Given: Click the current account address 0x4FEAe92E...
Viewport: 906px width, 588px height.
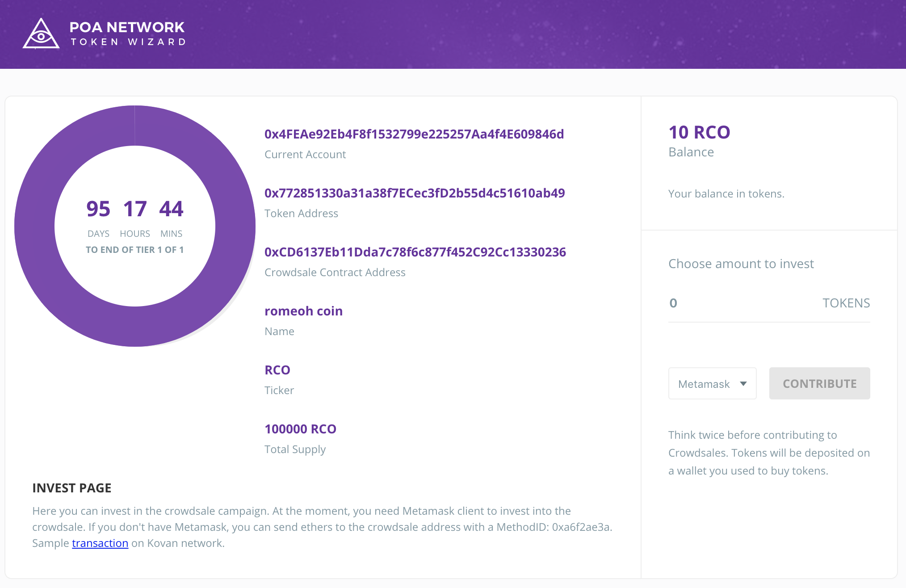Looking at the screenshot, I should 414,134.
